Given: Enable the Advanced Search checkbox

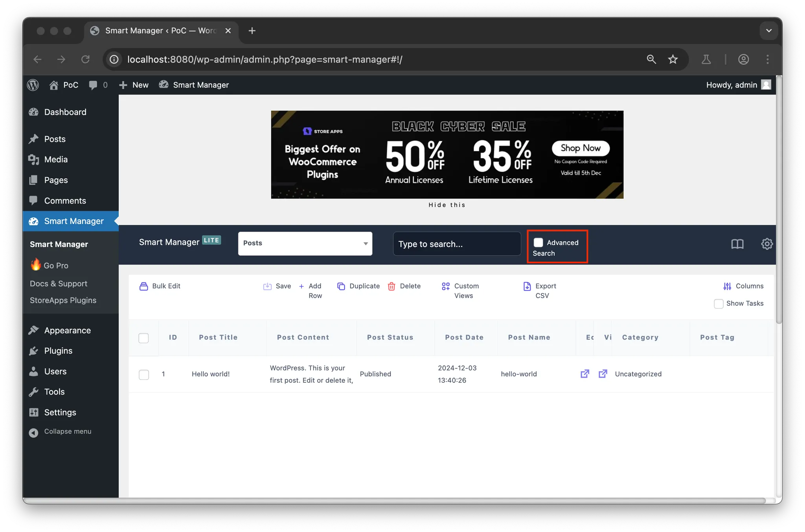Looking at the screenshot, I should point(538,242).
